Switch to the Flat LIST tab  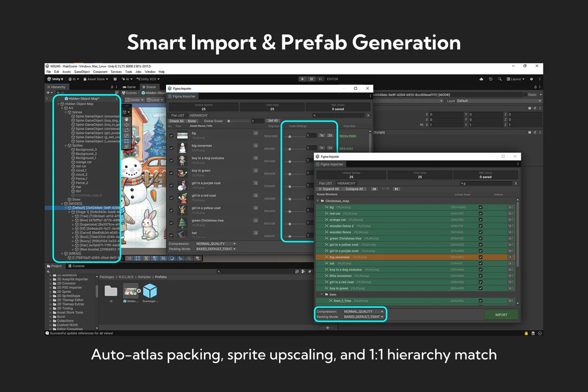point(326,183)
